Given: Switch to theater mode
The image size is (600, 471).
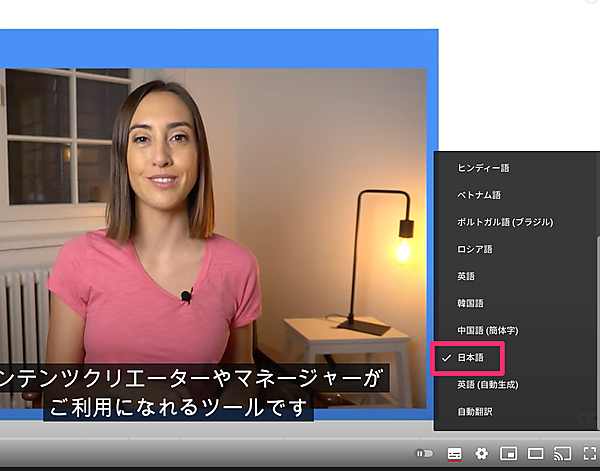Looking at the screenshot, I should (535, 454).
